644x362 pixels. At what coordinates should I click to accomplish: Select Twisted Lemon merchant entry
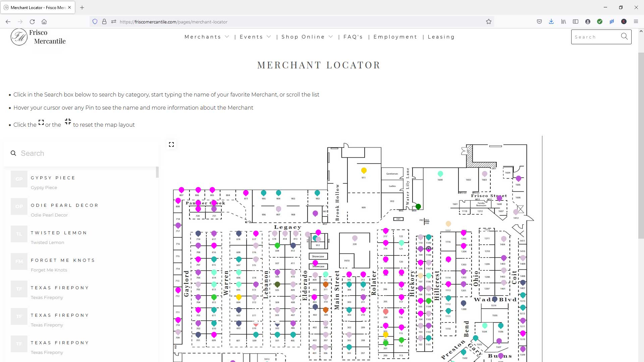(x=80, y=237)
